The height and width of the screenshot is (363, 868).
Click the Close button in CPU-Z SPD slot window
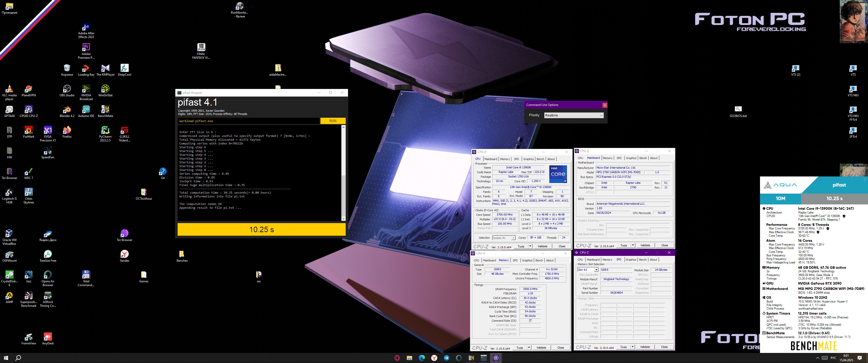click(664, 347)
